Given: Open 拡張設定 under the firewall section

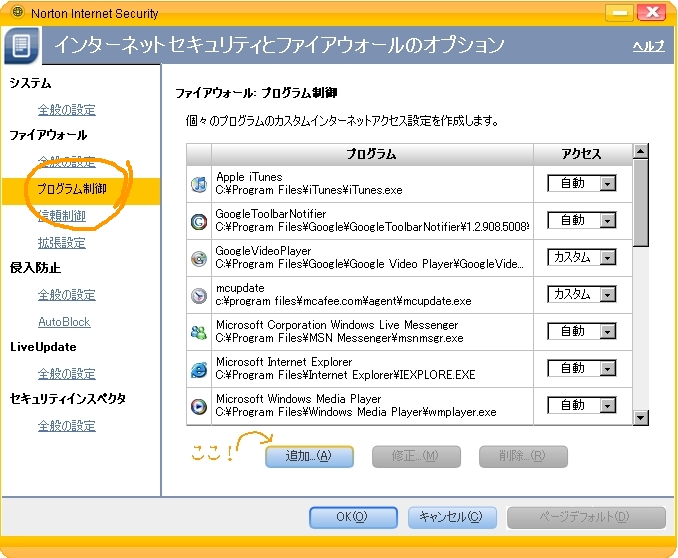Looking at the screenshot, I should pyautogui.click(x=61, y=242).
